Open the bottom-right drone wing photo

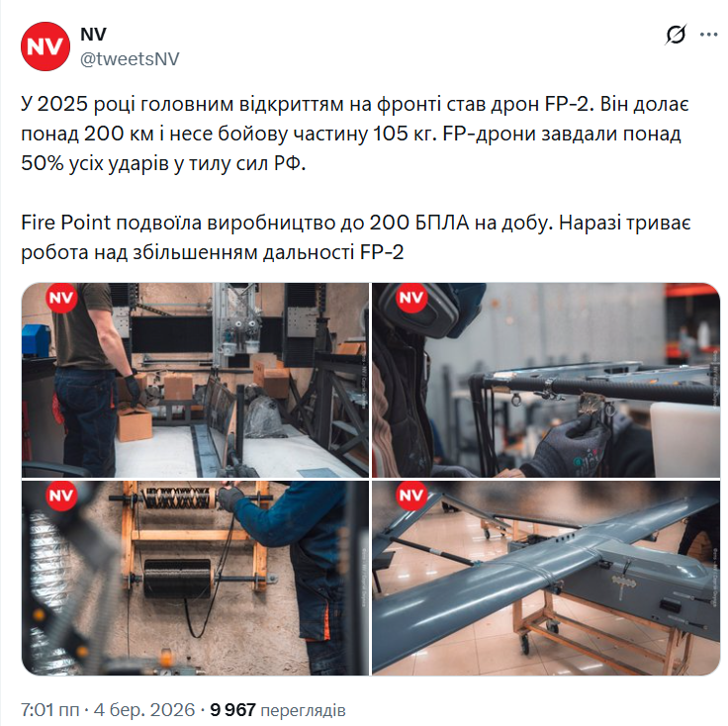coord(546,578)
